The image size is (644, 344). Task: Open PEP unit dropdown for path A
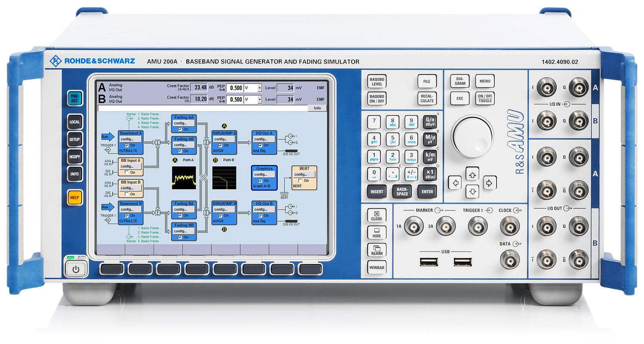click(x=259, y=87)
